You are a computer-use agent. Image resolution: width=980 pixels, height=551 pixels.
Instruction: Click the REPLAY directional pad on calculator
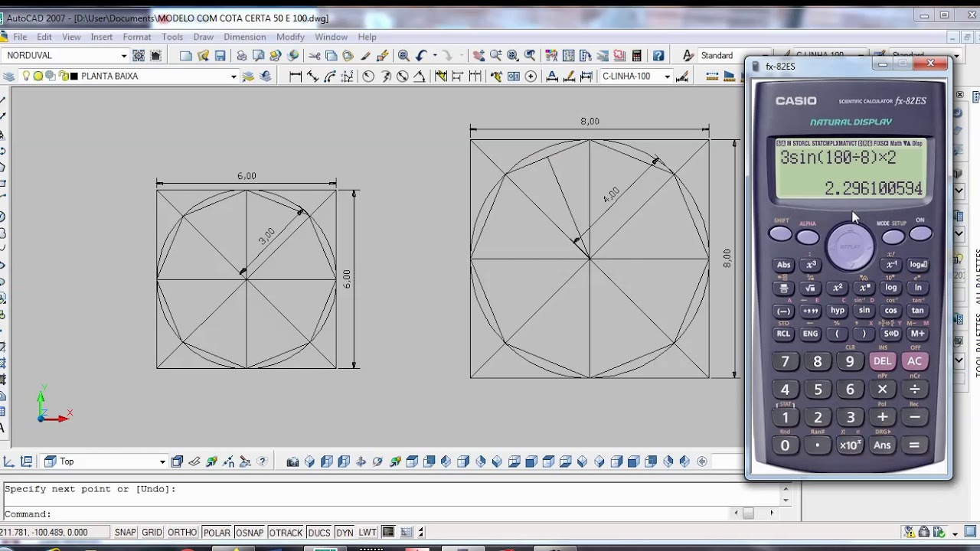[850, 246]
